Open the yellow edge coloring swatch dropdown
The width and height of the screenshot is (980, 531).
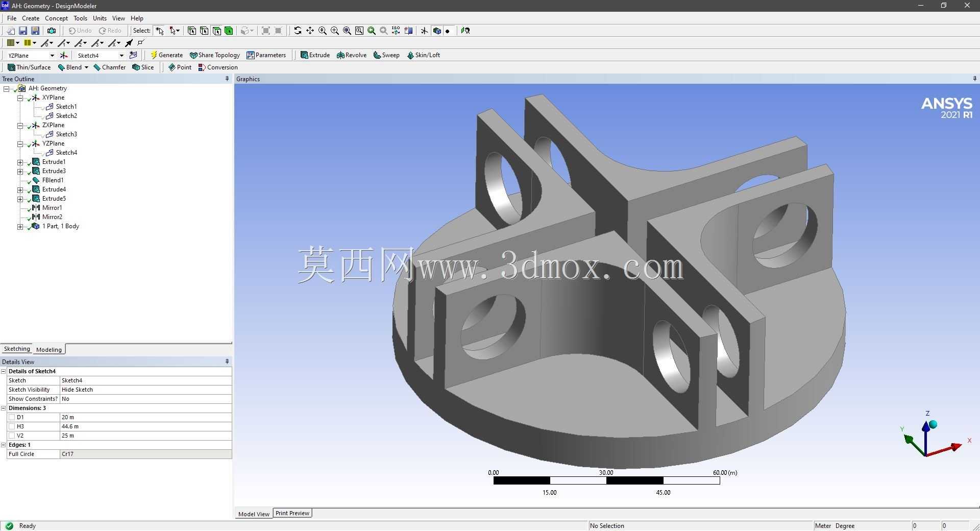[34, 43]
